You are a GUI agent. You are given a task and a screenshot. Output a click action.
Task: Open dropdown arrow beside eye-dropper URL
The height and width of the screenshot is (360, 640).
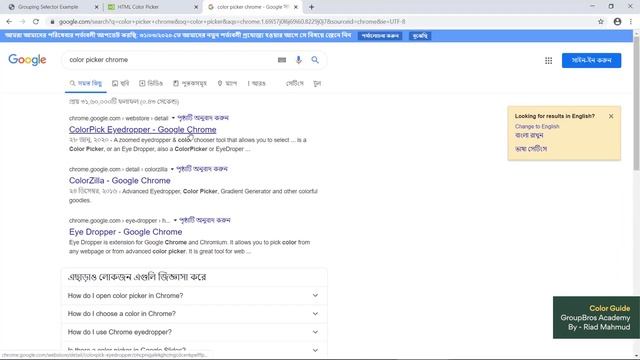point(175,220)
